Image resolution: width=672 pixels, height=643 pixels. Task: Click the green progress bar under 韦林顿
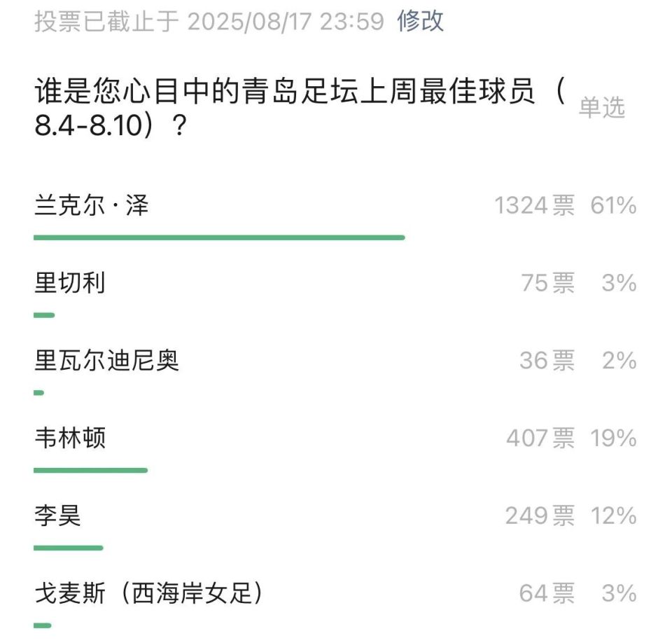coord(91,471)
